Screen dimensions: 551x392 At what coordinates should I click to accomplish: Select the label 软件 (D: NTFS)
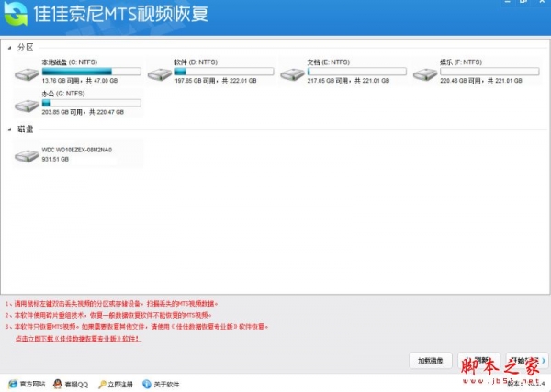tap(197, 62)
